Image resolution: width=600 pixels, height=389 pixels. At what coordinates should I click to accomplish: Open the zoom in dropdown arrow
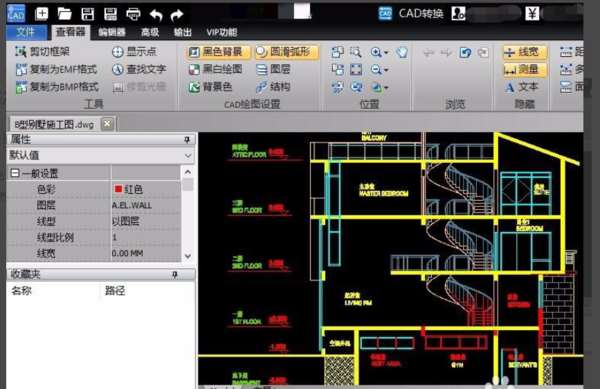386,53
